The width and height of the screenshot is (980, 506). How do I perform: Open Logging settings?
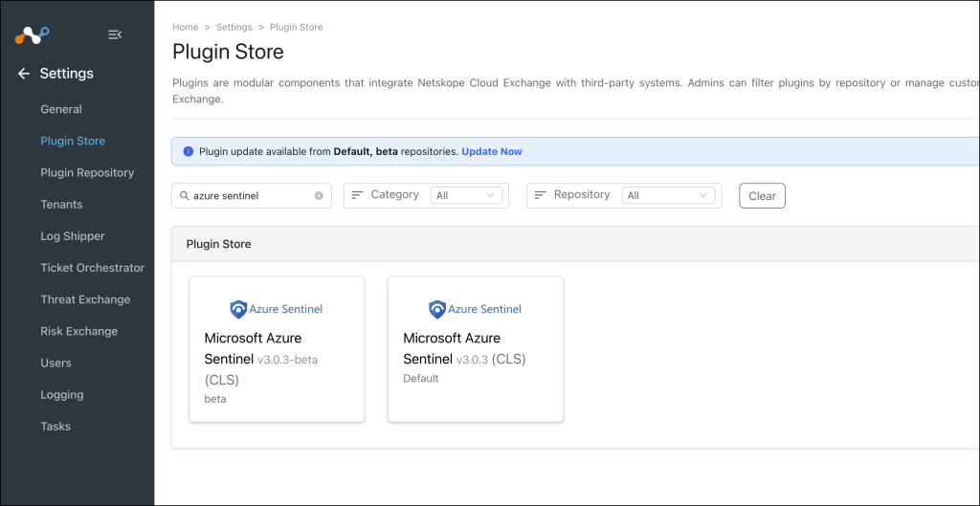(62, 395)
